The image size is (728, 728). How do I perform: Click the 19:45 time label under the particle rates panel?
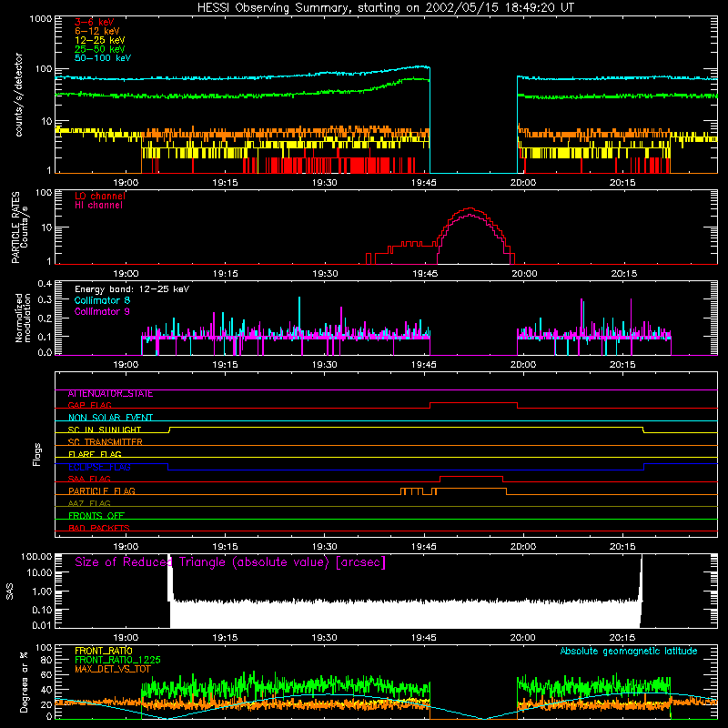[425, 274]
